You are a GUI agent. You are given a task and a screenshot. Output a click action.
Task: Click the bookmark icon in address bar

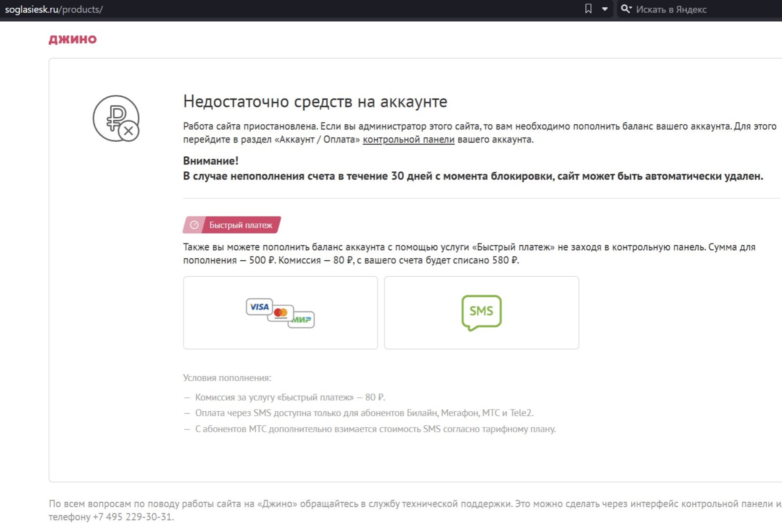point(588,9)
